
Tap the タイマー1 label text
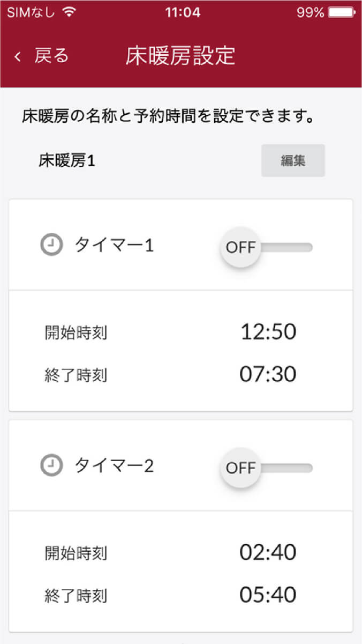click(114, 246)
